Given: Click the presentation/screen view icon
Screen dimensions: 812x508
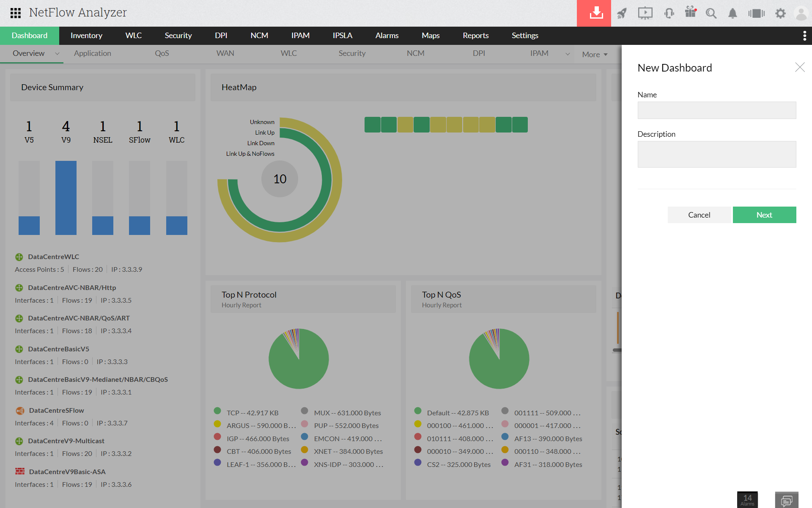Looking at the screenshot, I should 646,13.
